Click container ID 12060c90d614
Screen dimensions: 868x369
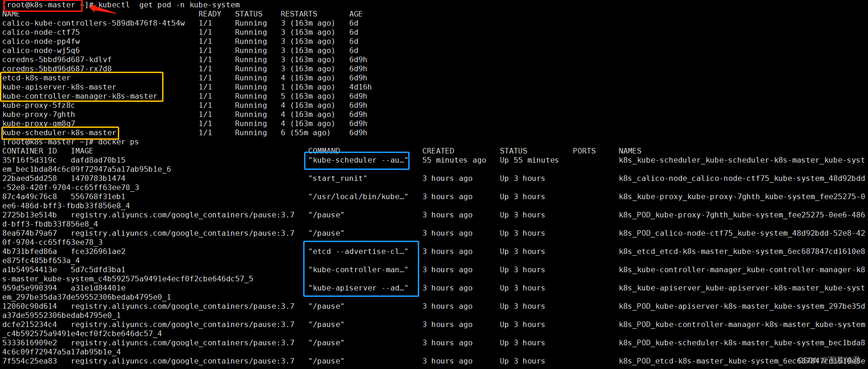tap(30, 306)
